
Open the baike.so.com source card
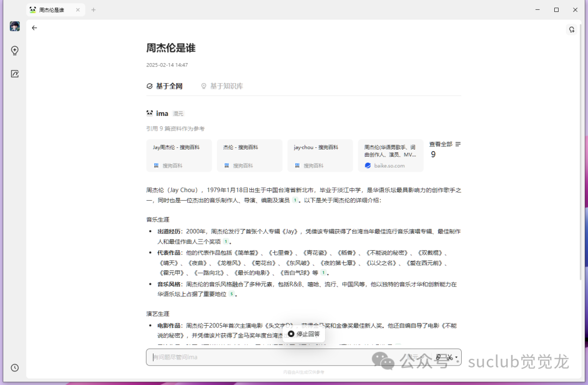390,156
